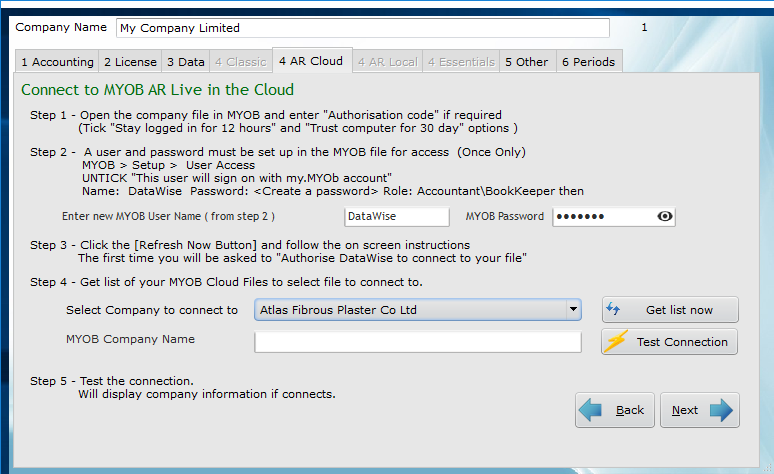Click the 'MYOB > Setup > User Access' line
774x474 pixels.
coord(168,165)
